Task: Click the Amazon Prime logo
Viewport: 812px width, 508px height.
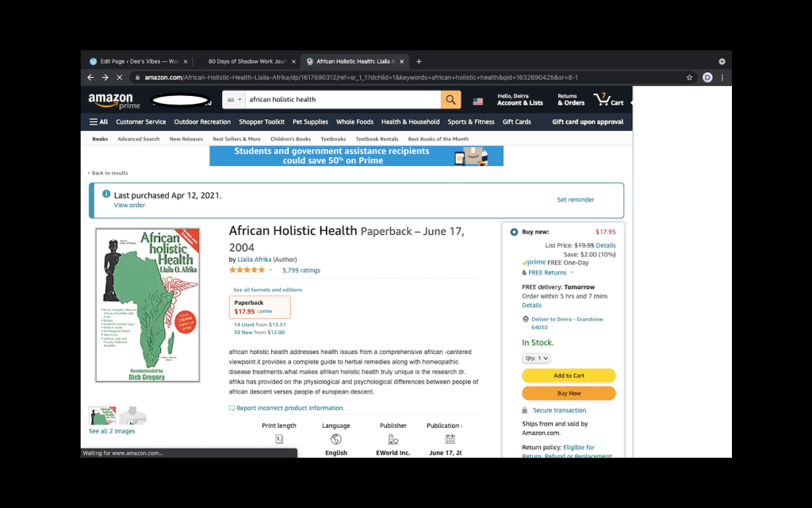Action: 114,101
